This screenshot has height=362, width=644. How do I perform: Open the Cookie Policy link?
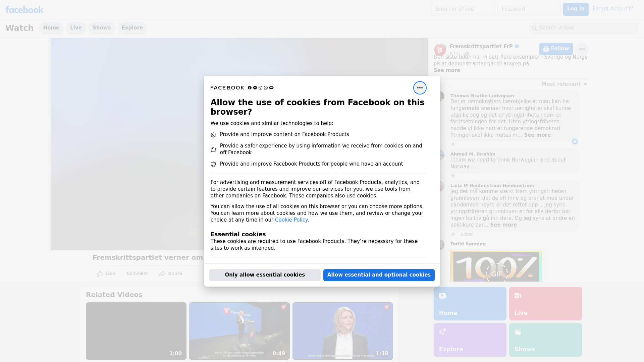291,220
